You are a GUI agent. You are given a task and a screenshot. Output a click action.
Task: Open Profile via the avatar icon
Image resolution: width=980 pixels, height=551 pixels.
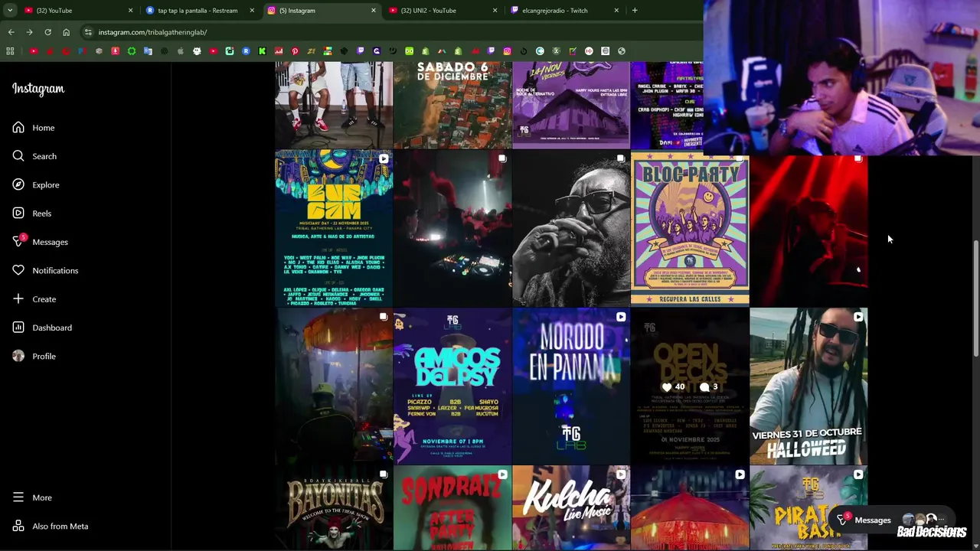click(18, 356)
